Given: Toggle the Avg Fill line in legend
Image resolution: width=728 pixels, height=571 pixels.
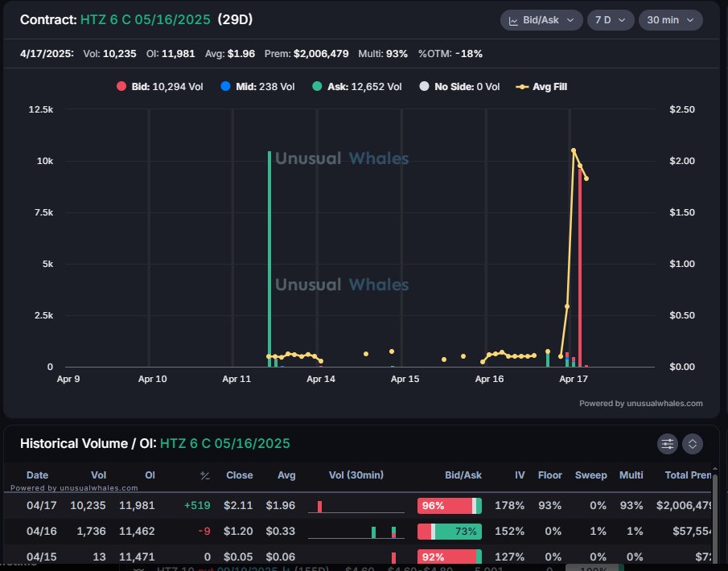Looking at the screenshot, I should 541,87.
